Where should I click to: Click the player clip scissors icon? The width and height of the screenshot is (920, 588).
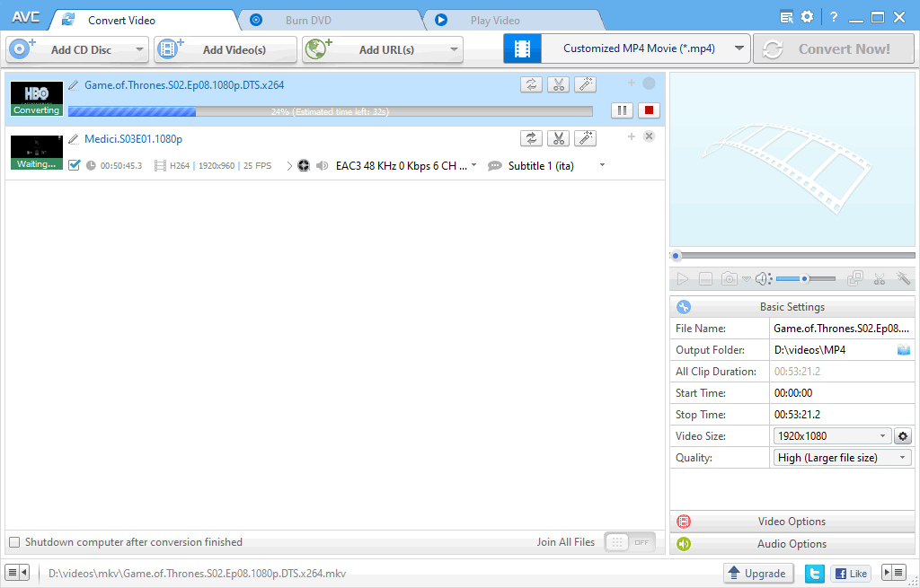[879, 279]
